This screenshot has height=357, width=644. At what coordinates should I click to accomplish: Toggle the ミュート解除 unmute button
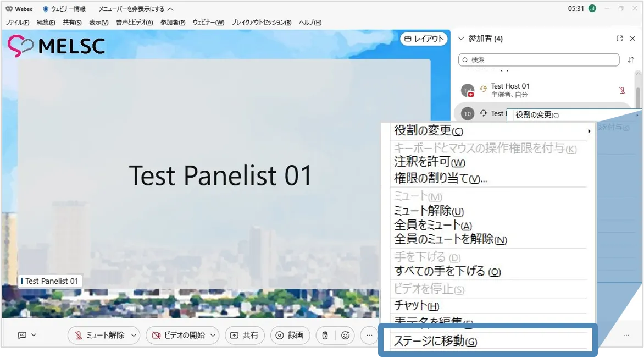click(99, 335)
